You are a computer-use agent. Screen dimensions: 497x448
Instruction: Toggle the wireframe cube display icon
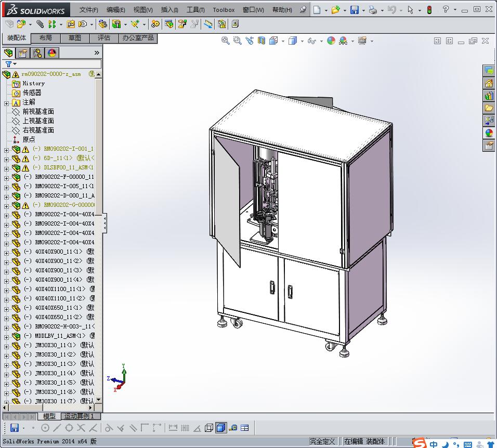209,428
